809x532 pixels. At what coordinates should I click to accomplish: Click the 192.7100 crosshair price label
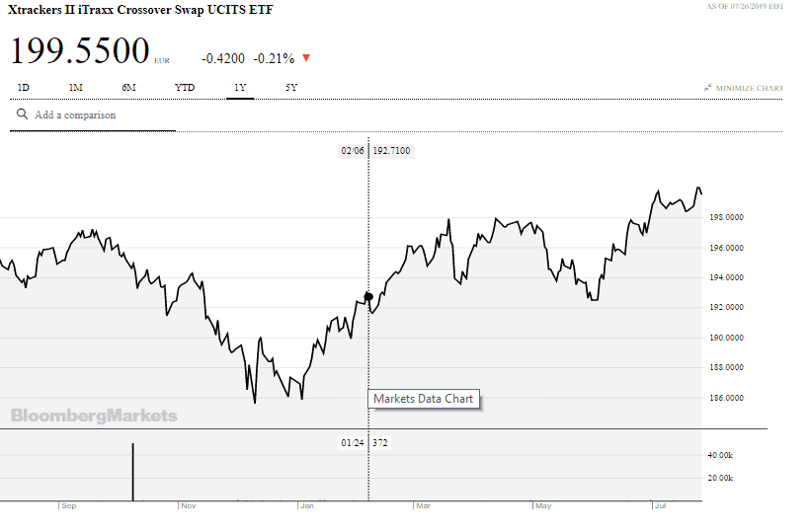point(391,151)
